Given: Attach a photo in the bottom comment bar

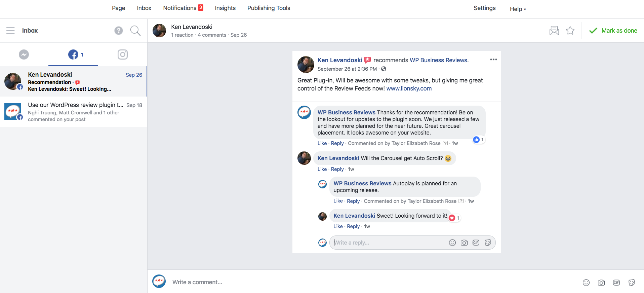Looking at the screenshot, I should click(x=601, y=283).
